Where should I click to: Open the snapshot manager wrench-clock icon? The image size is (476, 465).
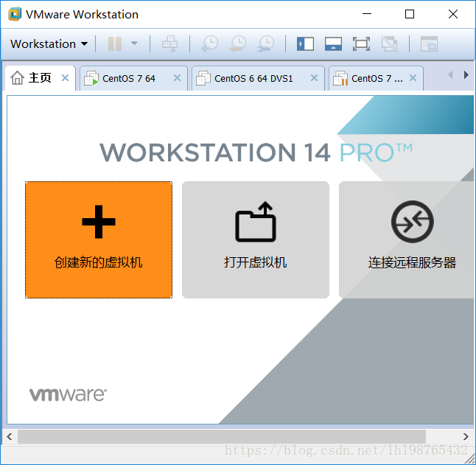tap(266, 44)
